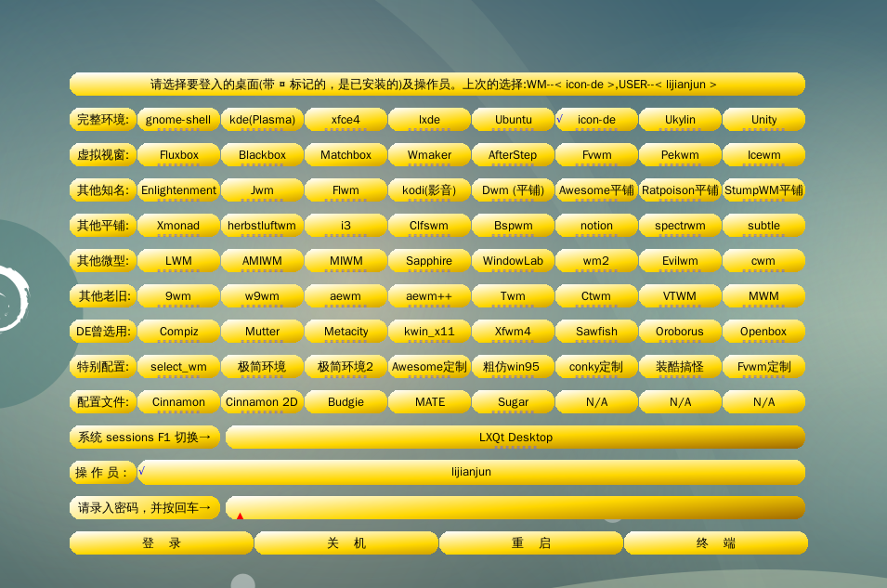Select Openbox window manager

click(763, 331)
